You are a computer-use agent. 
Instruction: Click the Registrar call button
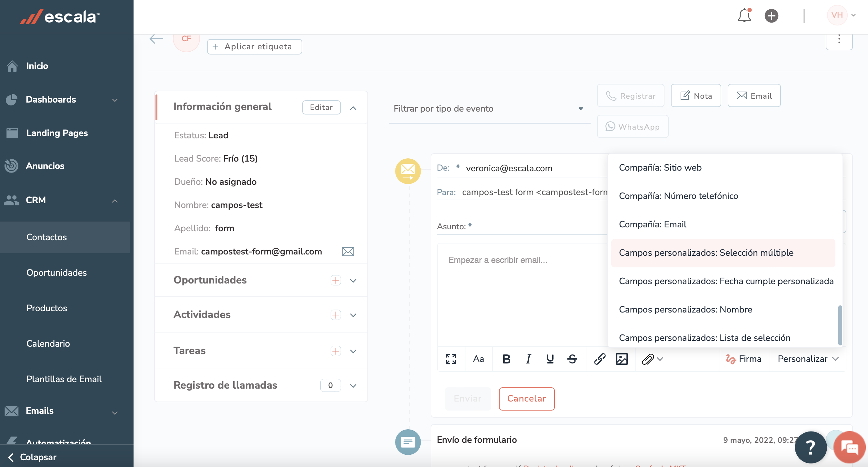[x=631, y=96]
